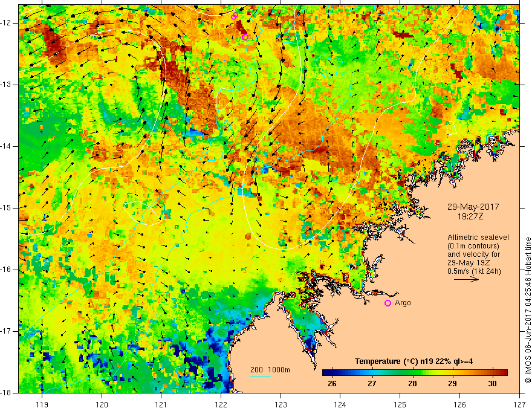Image resolution: width=532 pixels, height=411 pixels.
Task: Click the "and velocity for" caption line
Action: [x=473, y=254]
